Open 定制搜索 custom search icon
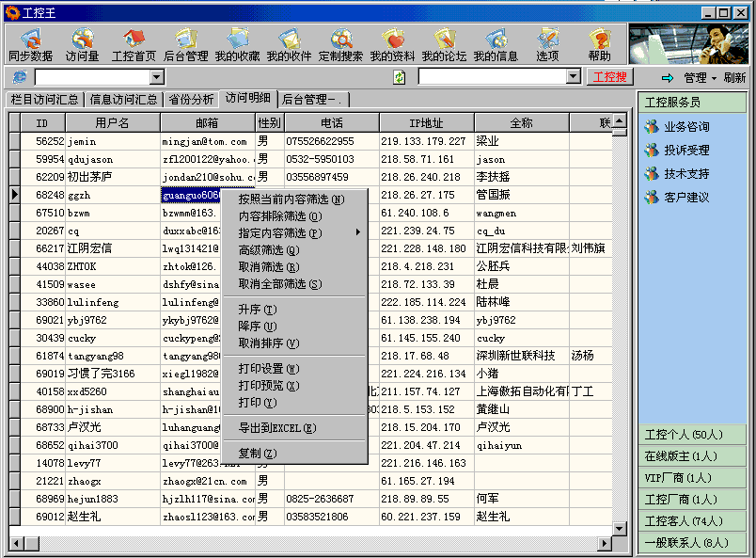This screenshot has height=558, width=756. (340, 44)
